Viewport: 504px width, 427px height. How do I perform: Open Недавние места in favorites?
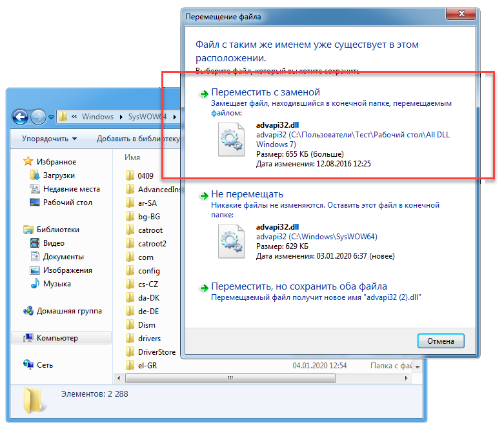click(72, 189)
